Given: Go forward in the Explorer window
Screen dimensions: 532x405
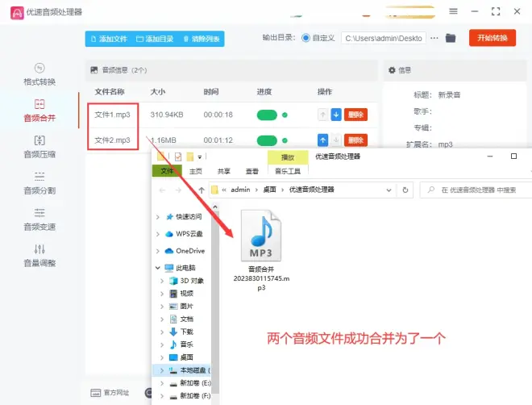Looking at the screenshot, I should [178, 190].
